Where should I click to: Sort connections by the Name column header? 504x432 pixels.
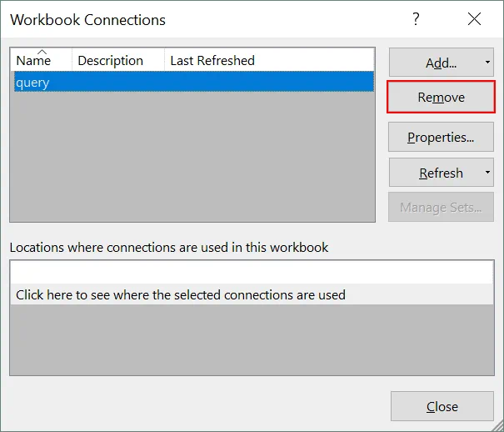pyautogui.click(x=33, y=61)
